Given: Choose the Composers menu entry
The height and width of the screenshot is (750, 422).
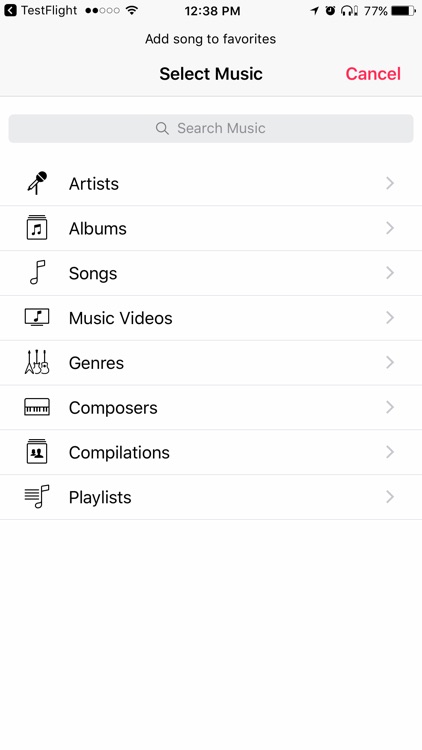Looking at the screenshot, I should point(211,407).
